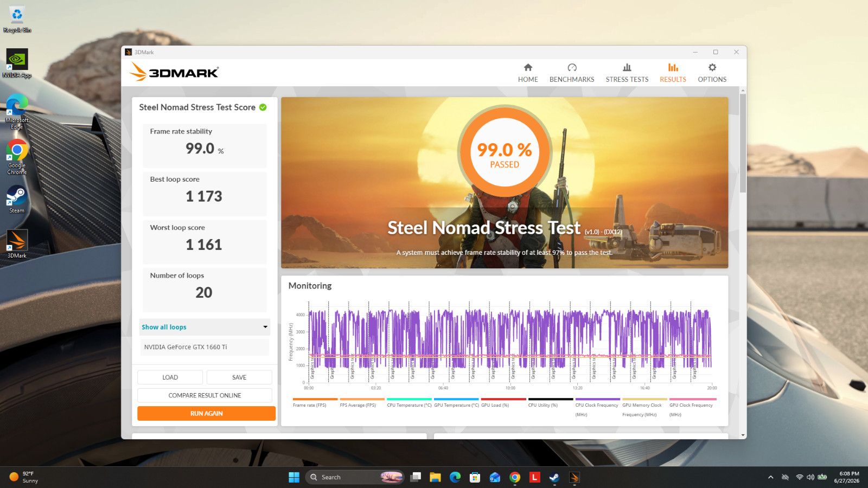868x488 pixels.
Task: Open Wi-Fi network settings in tray
Action: (x=799, y=477)
